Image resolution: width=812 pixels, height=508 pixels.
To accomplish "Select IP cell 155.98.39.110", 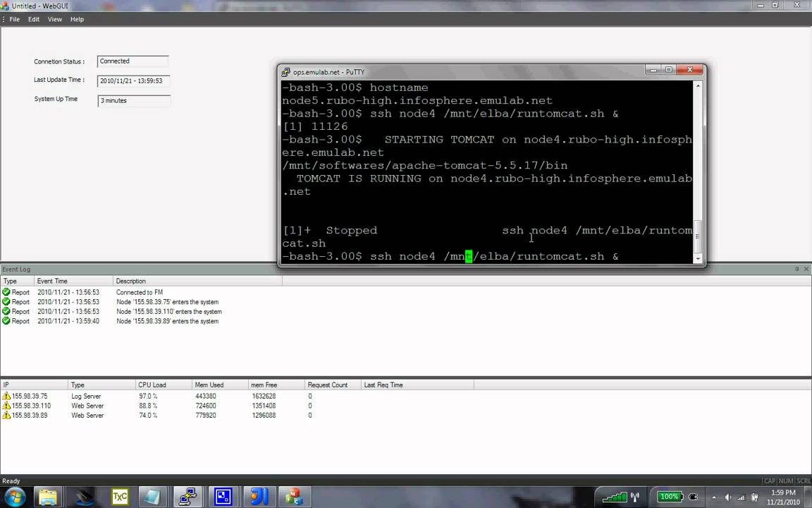I will click(31, 406).
